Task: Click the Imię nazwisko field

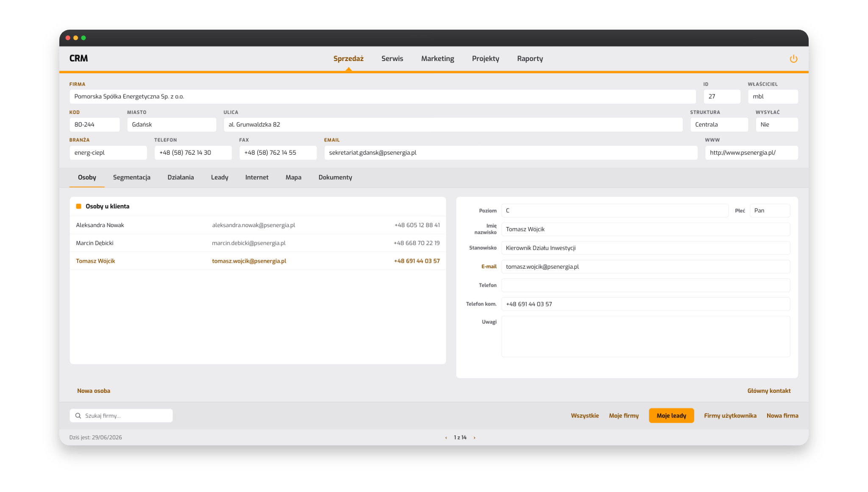Action: click(x=645, y=229)
